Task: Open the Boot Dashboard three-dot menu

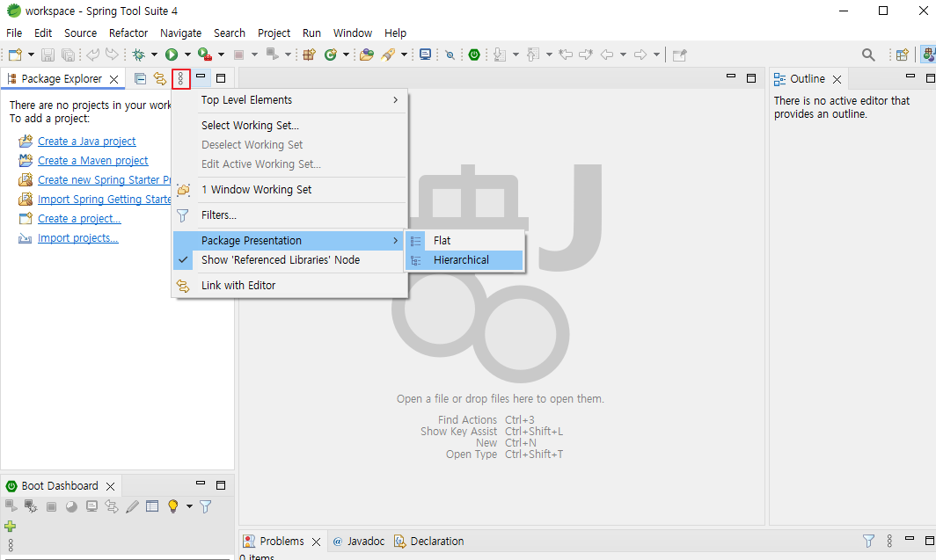Action: 11,544
